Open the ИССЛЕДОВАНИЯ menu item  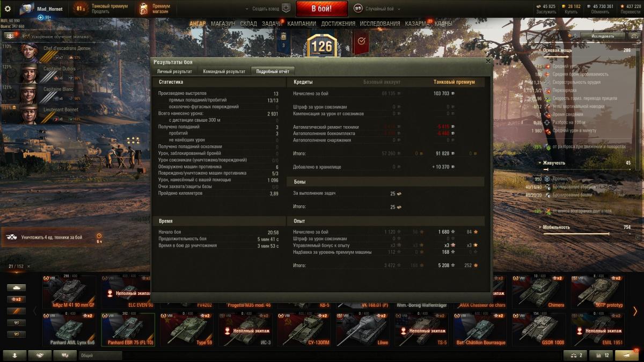[380, 24]
